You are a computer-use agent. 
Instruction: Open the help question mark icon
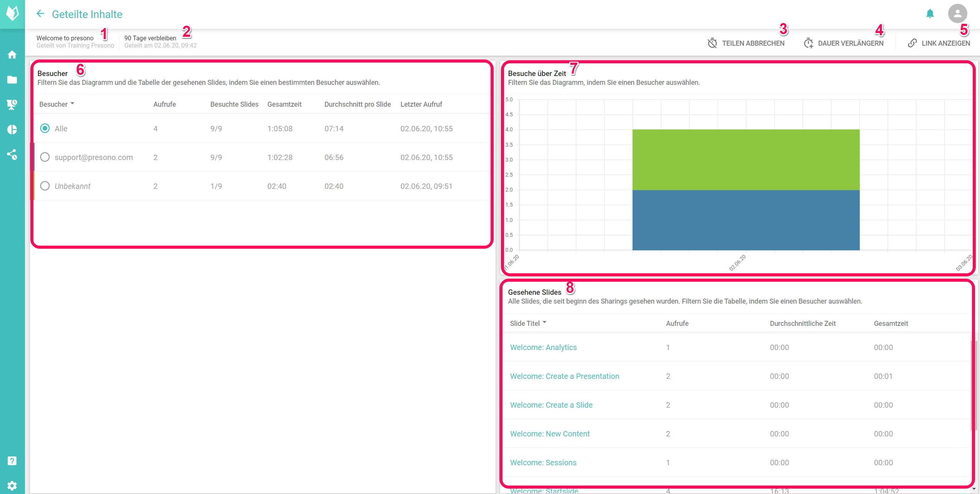click(12, 461)
